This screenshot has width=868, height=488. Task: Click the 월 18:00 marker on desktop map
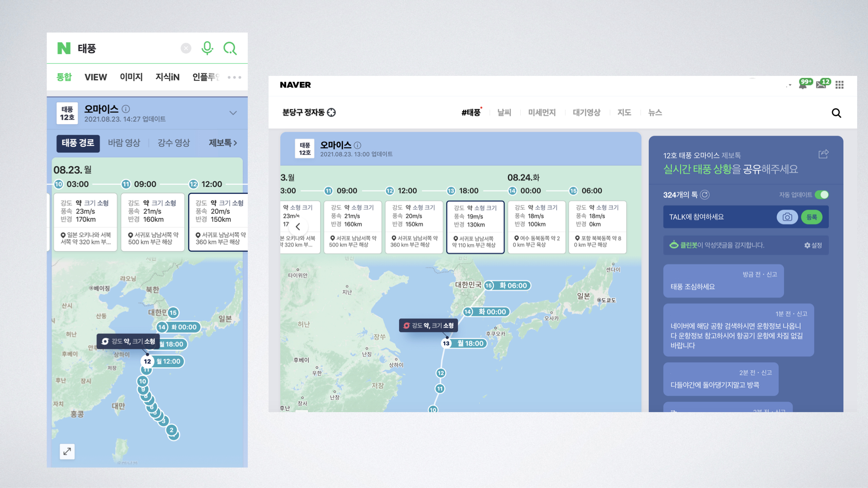coord(464,343)
